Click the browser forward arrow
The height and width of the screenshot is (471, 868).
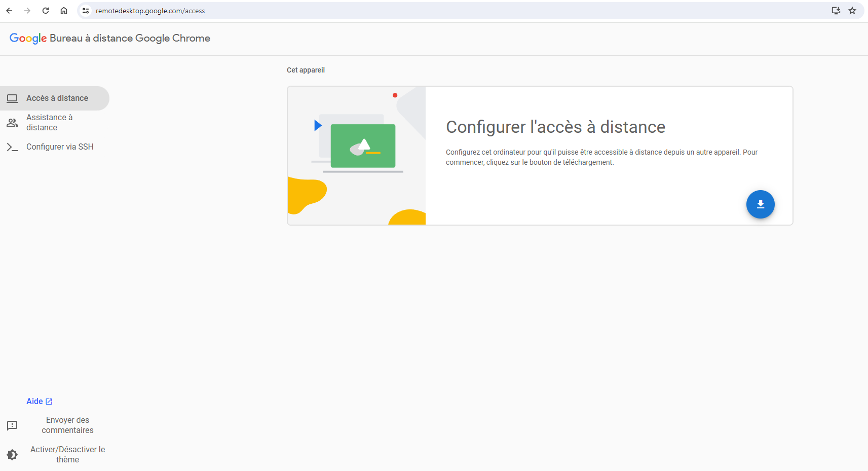point(27,11)
